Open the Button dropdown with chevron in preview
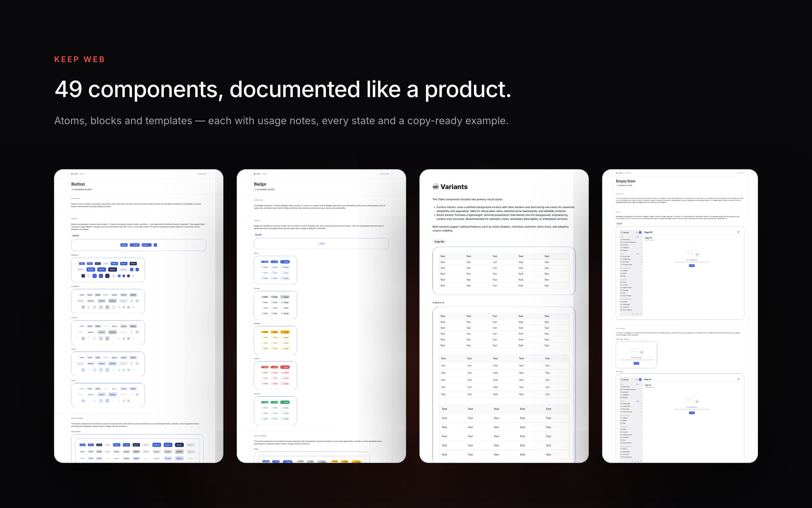Viewport: 812px width, 508px height. click(146, 245)
